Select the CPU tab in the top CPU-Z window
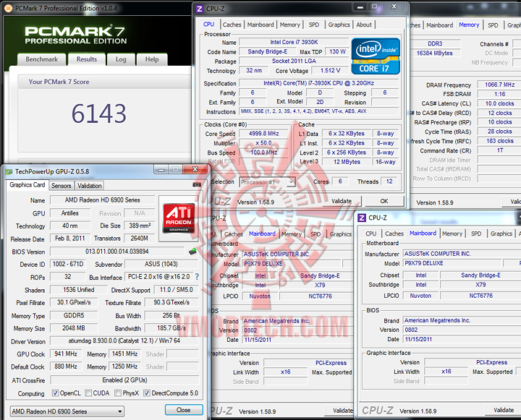This screenshot has height=420, width=521. click(x=208, y=25)
